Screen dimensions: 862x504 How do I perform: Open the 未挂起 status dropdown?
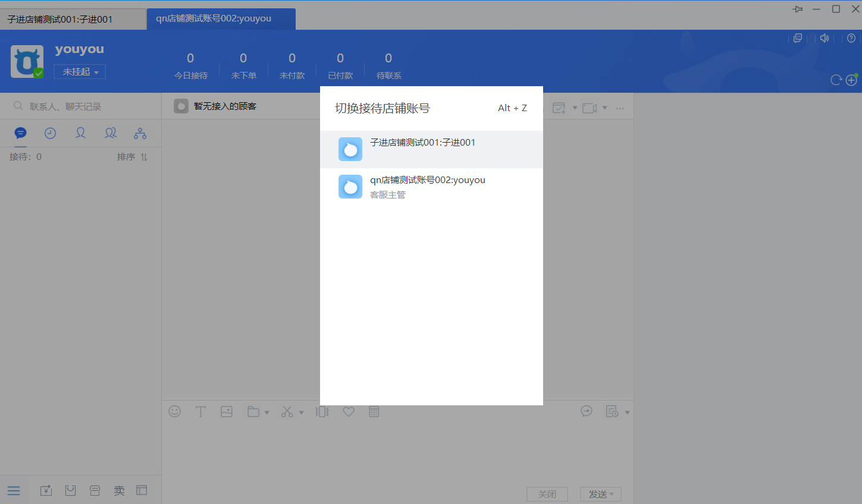click(x=80, y=72)
